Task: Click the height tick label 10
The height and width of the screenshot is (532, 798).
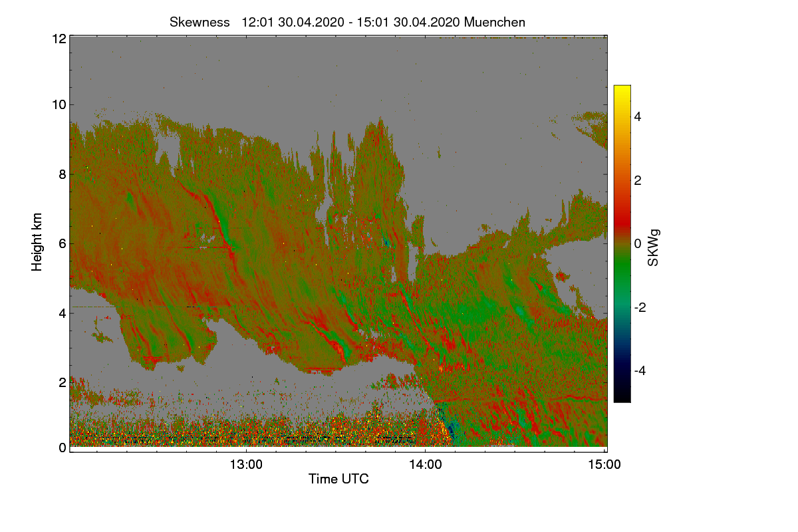Action: (x=59, y=104)
